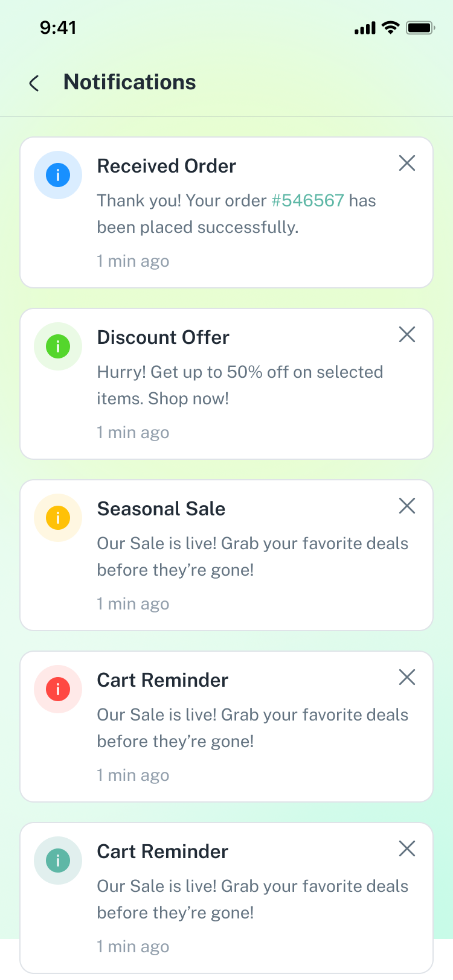Select the Seasonal Sale notification title
Viewport: 453px width, 980px height.
click(161, 509)
